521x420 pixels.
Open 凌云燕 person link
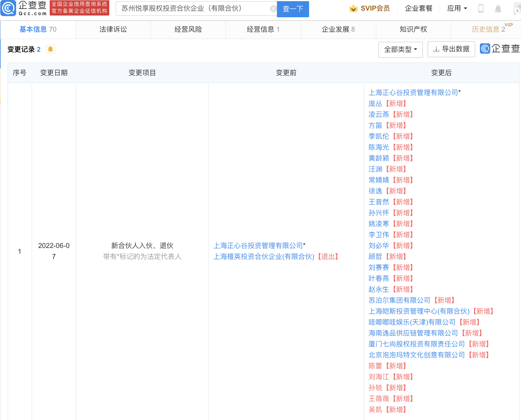click(x=379, y=114)
